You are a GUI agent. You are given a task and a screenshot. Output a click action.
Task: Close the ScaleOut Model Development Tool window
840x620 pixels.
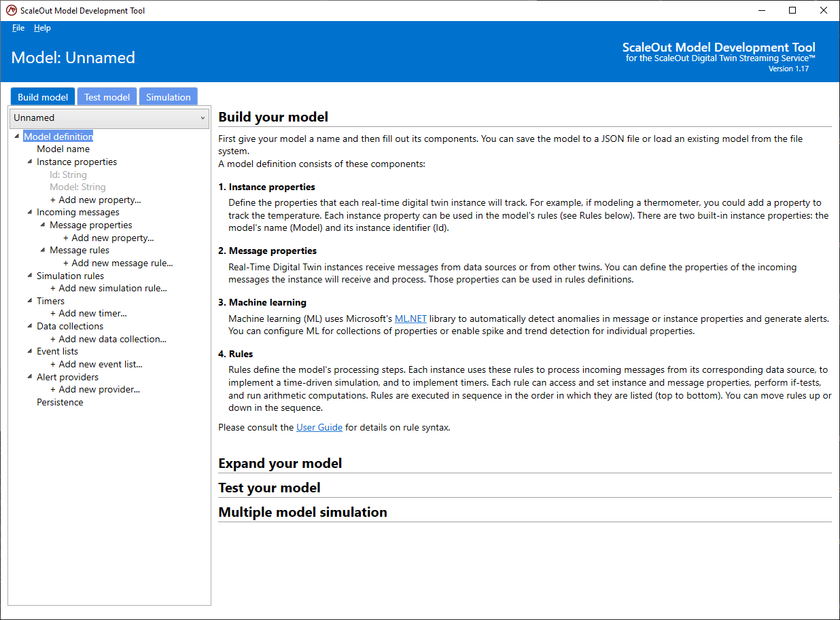pyautogui.click(x=824, y=10)
